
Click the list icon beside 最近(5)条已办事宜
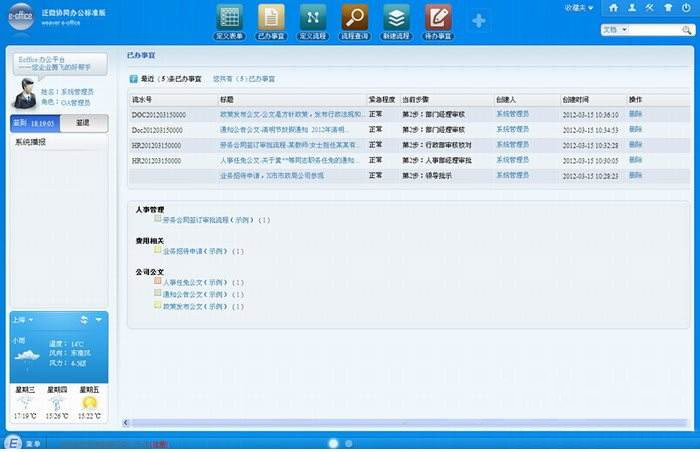[133, 79]
